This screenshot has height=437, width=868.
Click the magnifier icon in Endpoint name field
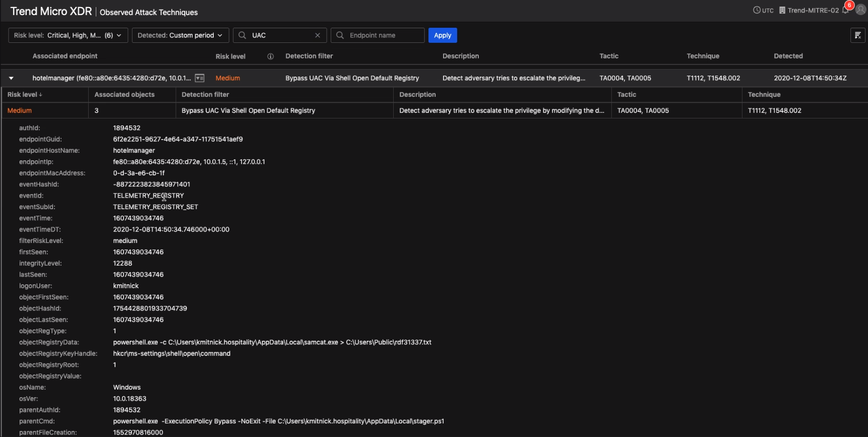[340, 35]
